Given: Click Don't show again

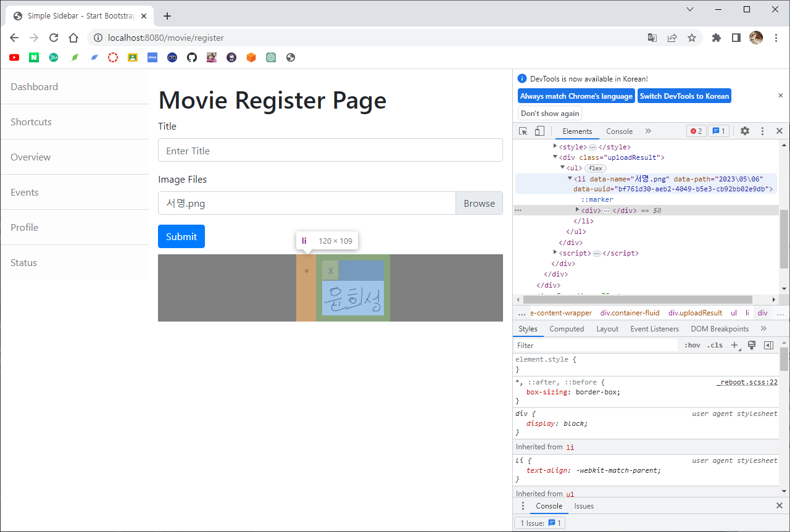Looking at the screenshot, I should (550, 114).
